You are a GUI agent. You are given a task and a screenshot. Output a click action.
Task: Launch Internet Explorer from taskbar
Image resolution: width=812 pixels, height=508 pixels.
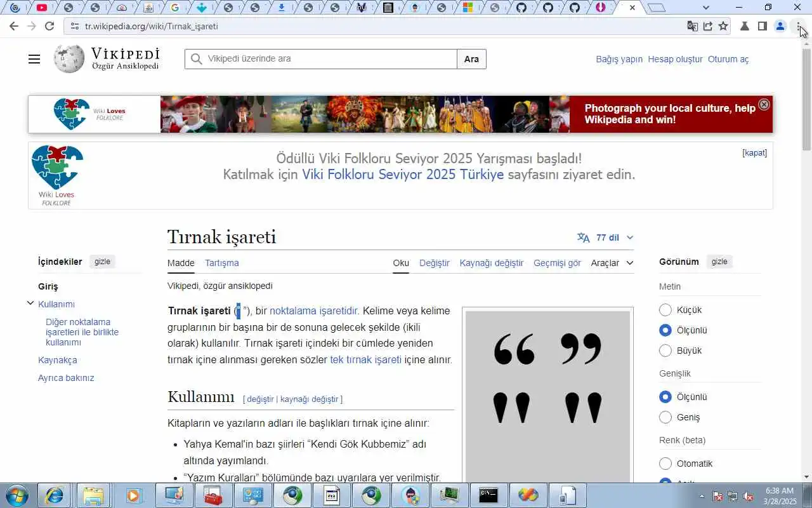point(55,495)
